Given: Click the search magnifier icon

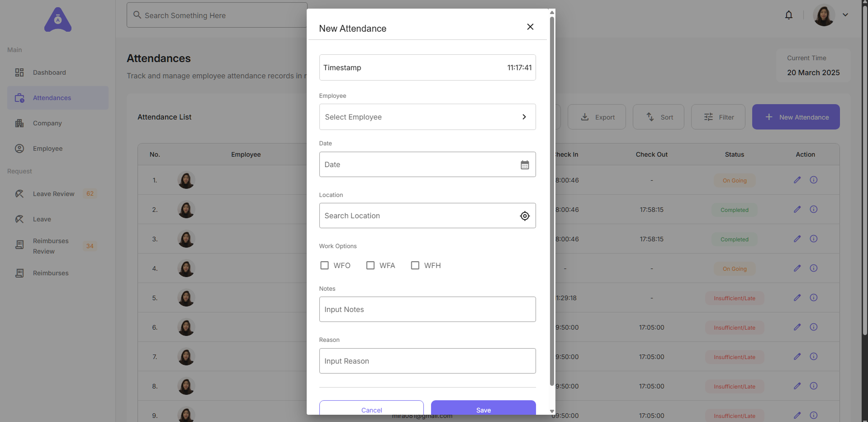Looking at the screenshot, I should point(137,15).
